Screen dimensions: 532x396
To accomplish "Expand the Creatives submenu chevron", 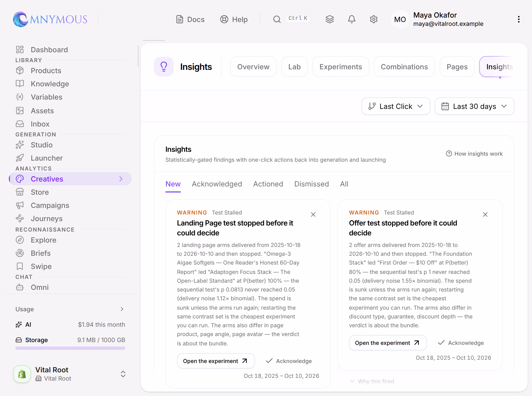I will click(x=121, y=179).
